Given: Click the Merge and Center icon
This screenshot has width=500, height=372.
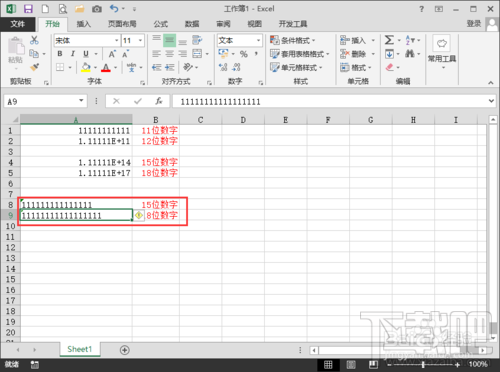Looking at the screenshot, I should 197,54.
